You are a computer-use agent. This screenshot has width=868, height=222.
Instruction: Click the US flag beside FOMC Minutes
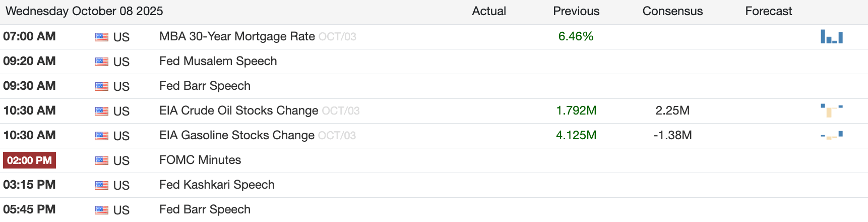point(102,160)
